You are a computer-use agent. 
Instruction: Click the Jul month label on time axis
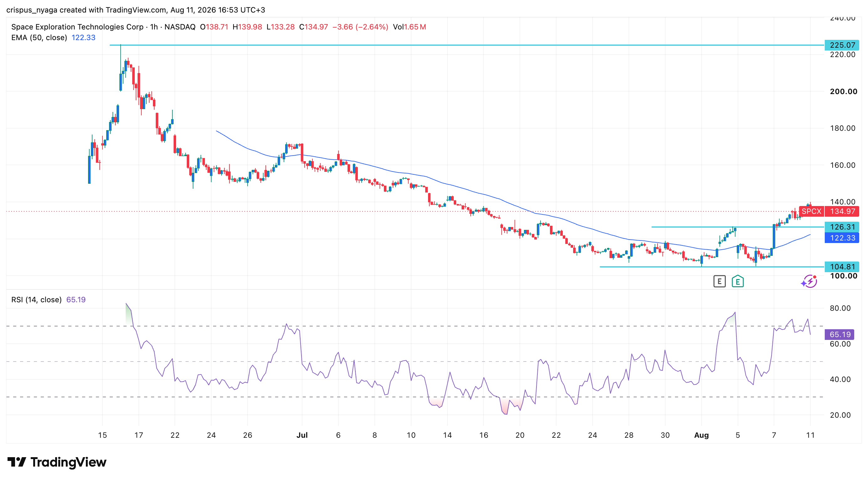point(302,435)
